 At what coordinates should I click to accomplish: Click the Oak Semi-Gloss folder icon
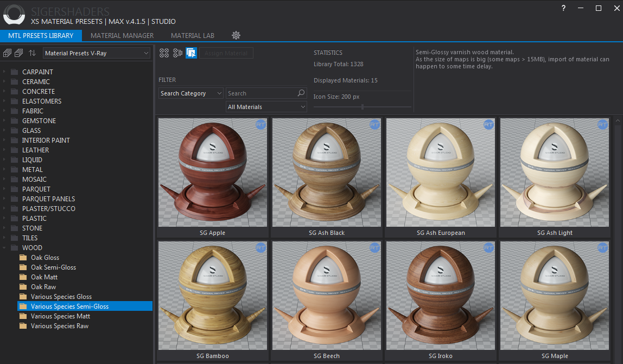(23, 267)
